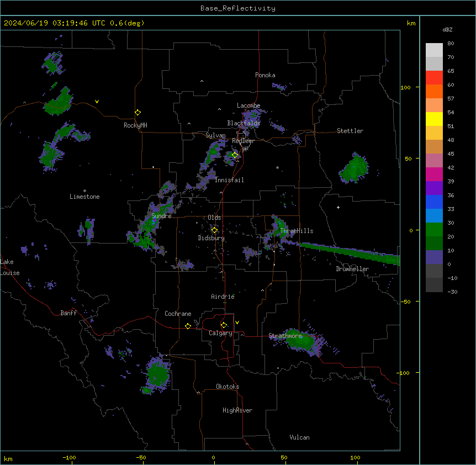
Task: Pick the red 65–60 dBZ legend color
Action: click(x=434, y=78)
